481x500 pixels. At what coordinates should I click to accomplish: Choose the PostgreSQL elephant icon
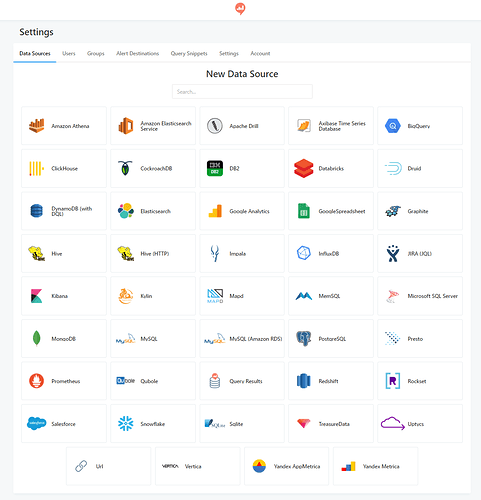304,338
